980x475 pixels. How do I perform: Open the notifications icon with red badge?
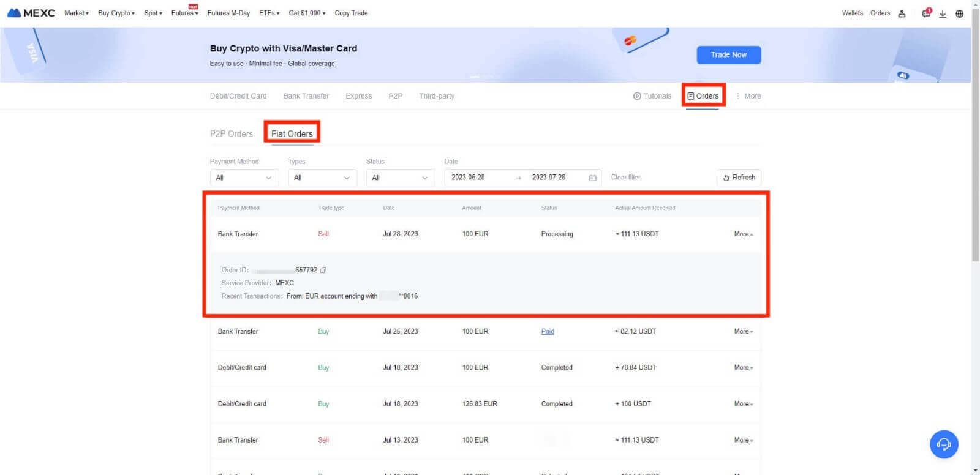coord(927,13)
